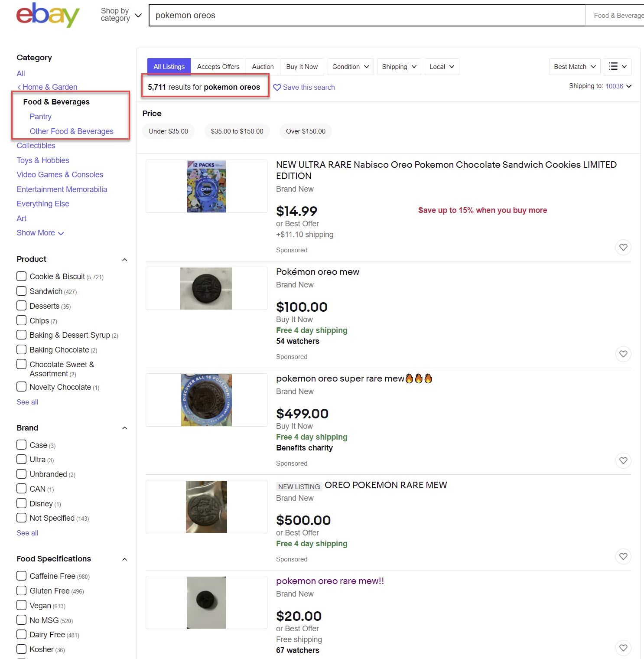
Task: Open the Best Match sort dropdown
Action: [575, 66]
